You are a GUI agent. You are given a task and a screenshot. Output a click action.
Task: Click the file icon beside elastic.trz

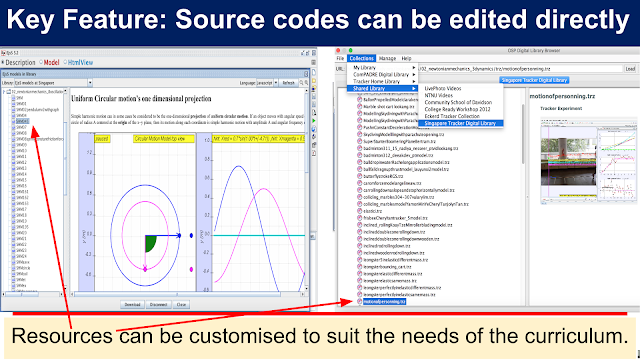360,211
